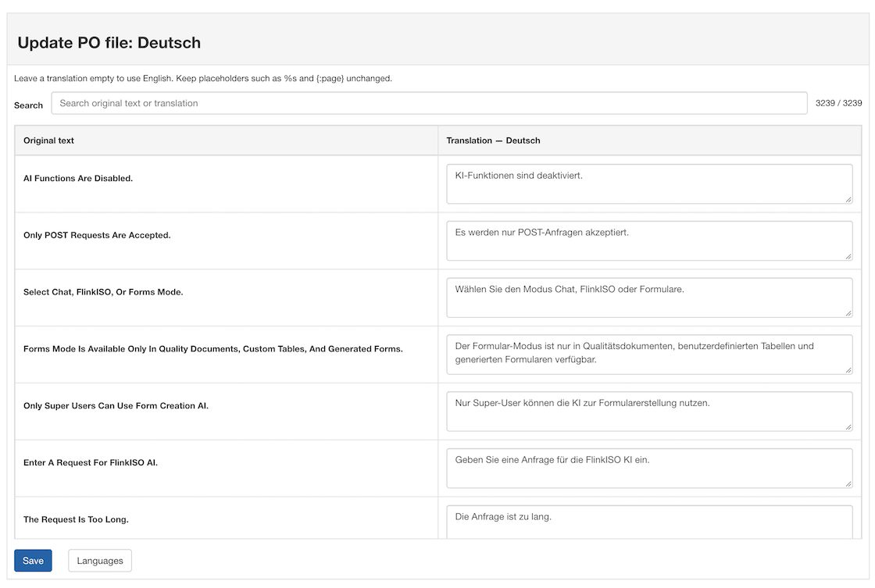Click 'AI Functions Are Disabled.' original text
Screen dimensions: 875x588
point(78,179)
